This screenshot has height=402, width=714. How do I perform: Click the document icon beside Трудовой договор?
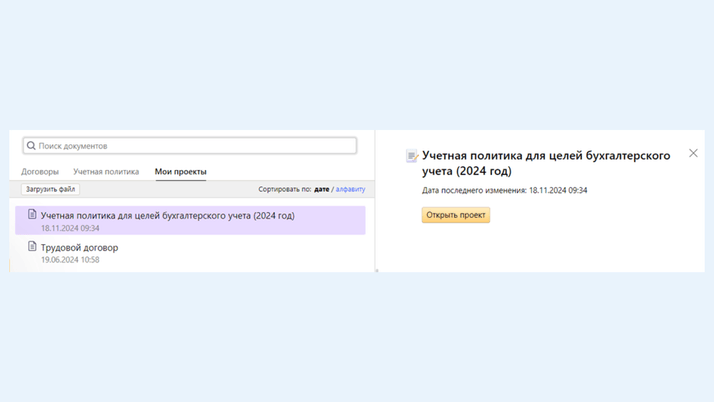[32, 246]
